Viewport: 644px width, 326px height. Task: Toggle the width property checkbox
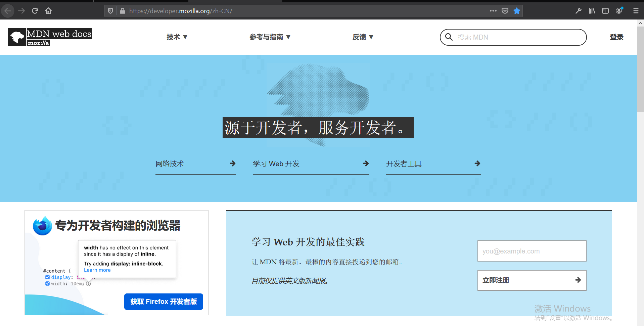tap(47, 284)
